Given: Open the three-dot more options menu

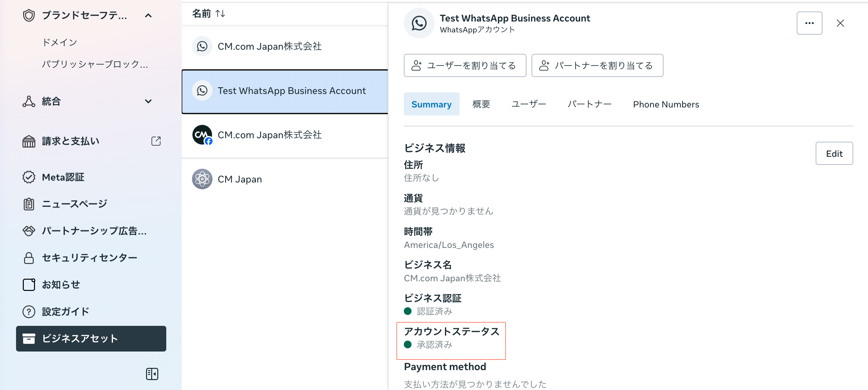Looking at the screenshot, I should coord(809,23).
